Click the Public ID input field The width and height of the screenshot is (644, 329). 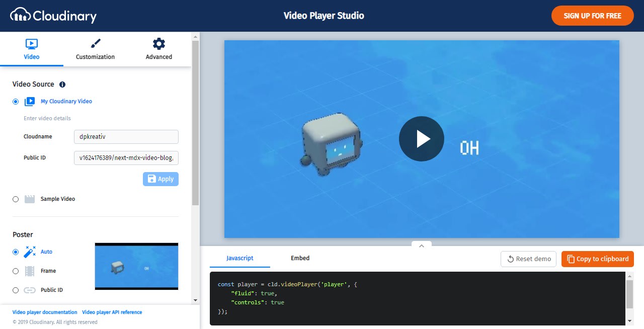[126, 158]
